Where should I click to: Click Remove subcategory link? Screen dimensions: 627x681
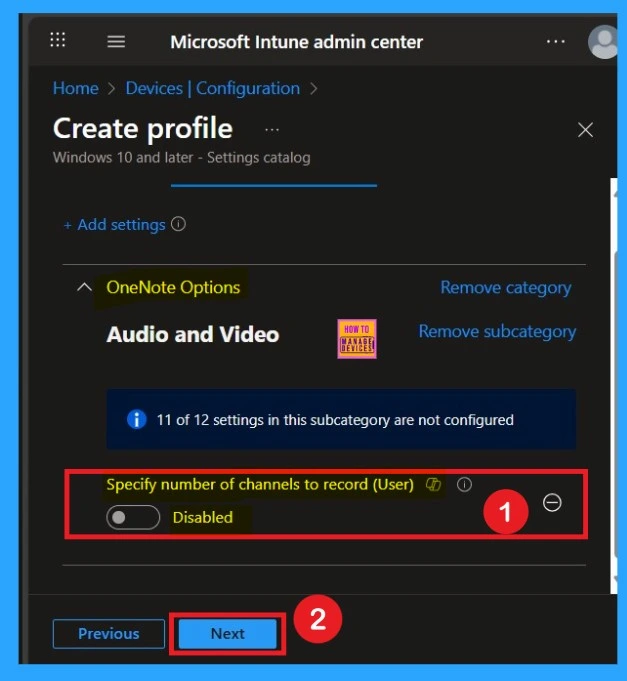[497, 332]
